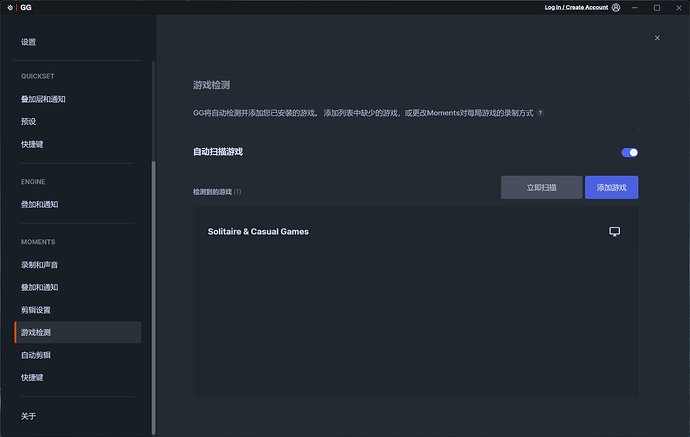Open 快捷键 under the Moments section

click(x=32, y=378)
